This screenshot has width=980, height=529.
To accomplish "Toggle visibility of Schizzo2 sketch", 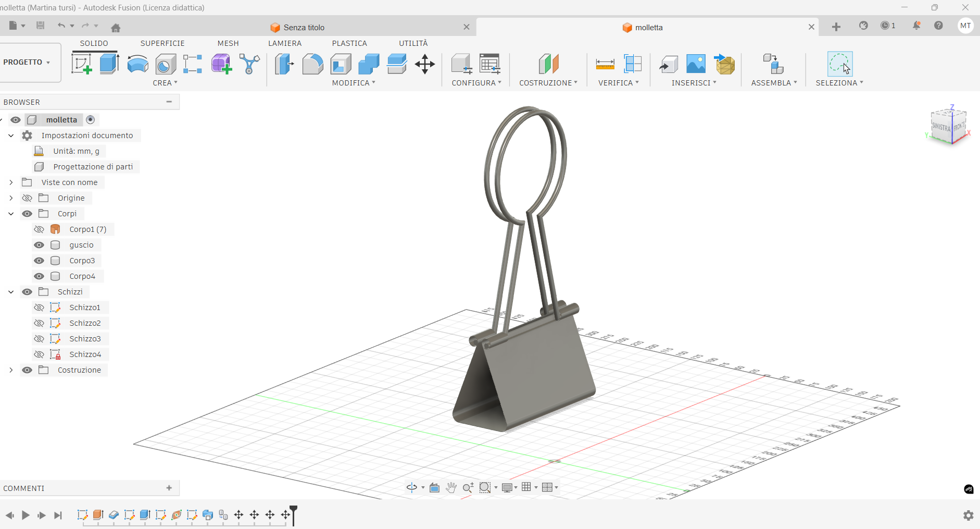I will [39, 323].
